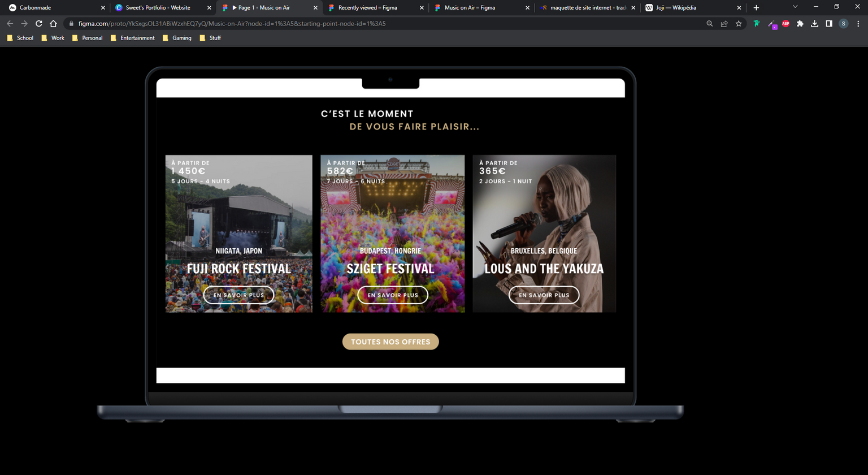Click the 582€ price text

(x=340, y=171)
